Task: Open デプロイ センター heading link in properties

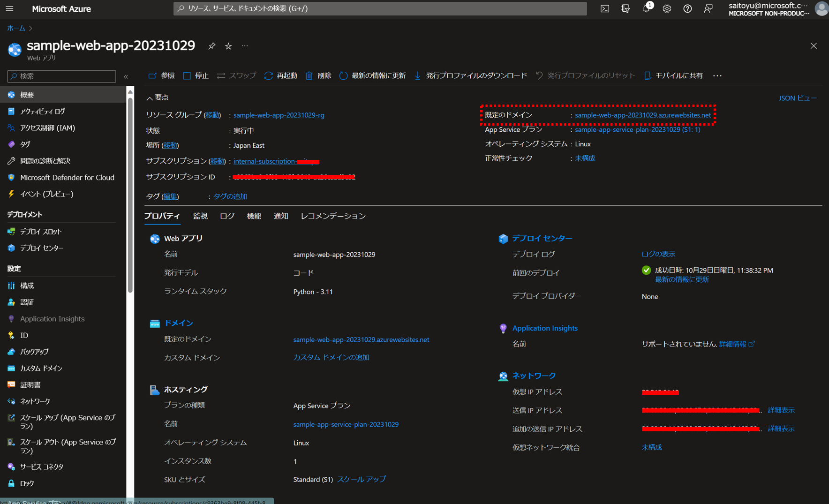Action: click(x=542, y=238)
